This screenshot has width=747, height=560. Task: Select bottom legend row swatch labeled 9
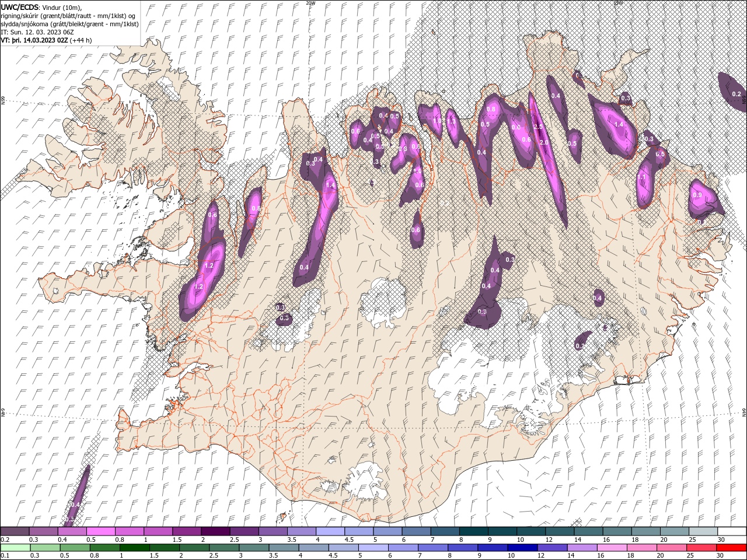click(492, 548)
